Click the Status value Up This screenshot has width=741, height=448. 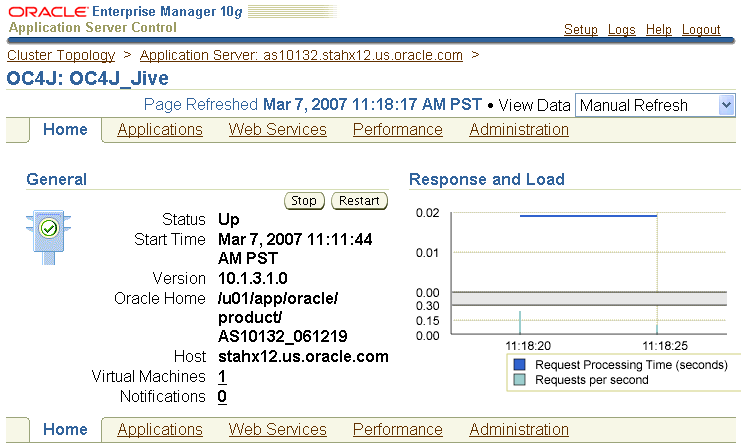pos(229,220)
